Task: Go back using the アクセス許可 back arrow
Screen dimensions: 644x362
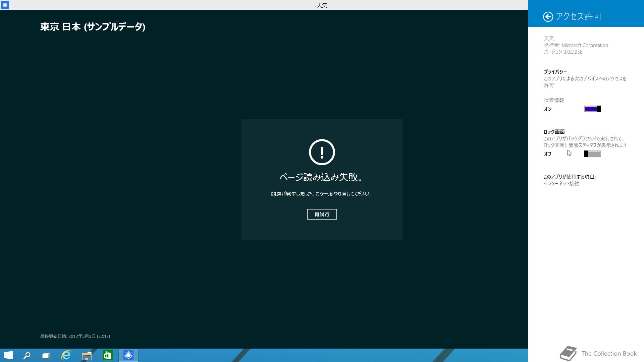Action: point(548,17)
